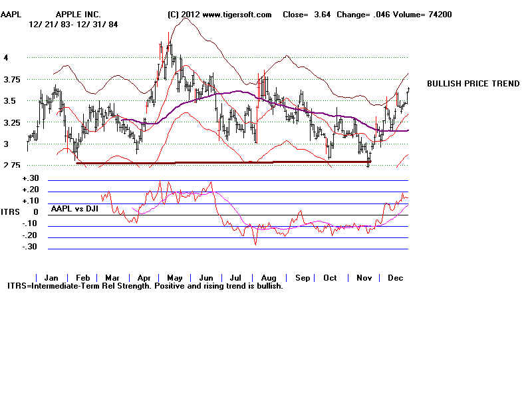Viewport: 532px width, 399px height.
Task: Jump to the Dec month marker
Action: tap(394, 277)
